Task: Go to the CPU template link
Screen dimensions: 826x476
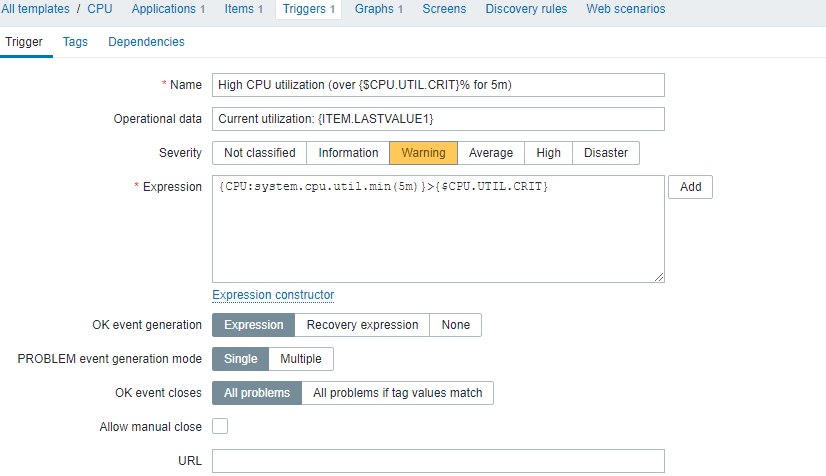Action: point(100,9)
